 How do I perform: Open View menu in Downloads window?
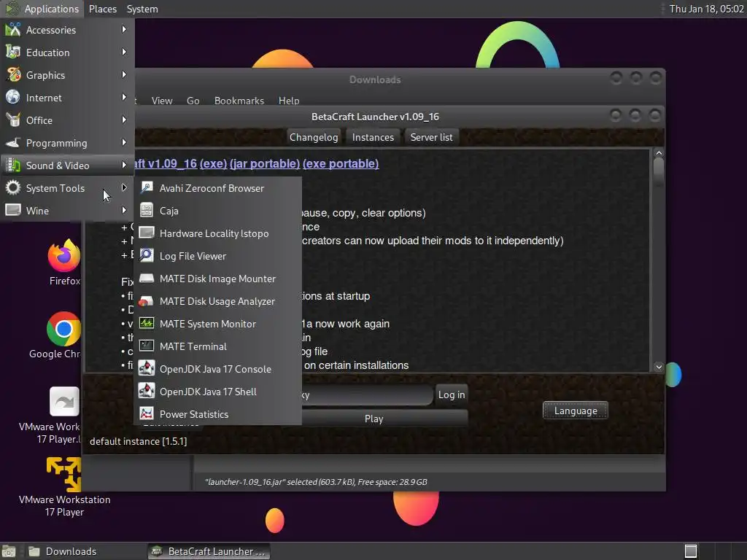(162, 101)
